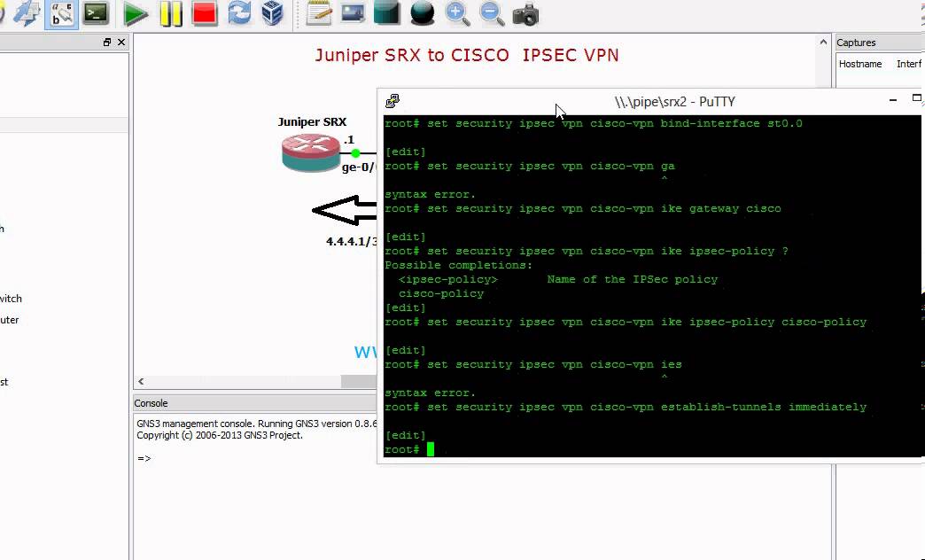Click the PuTTY title bar
The width and height of the screenshot is (925, 560).
[674, 102]
